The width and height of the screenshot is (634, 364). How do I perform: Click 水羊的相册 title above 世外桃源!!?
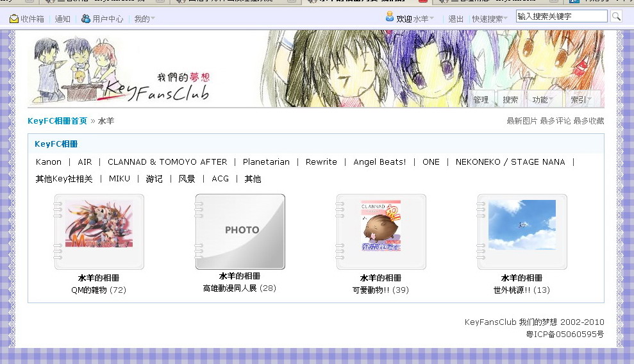click(x=522, y=278)
